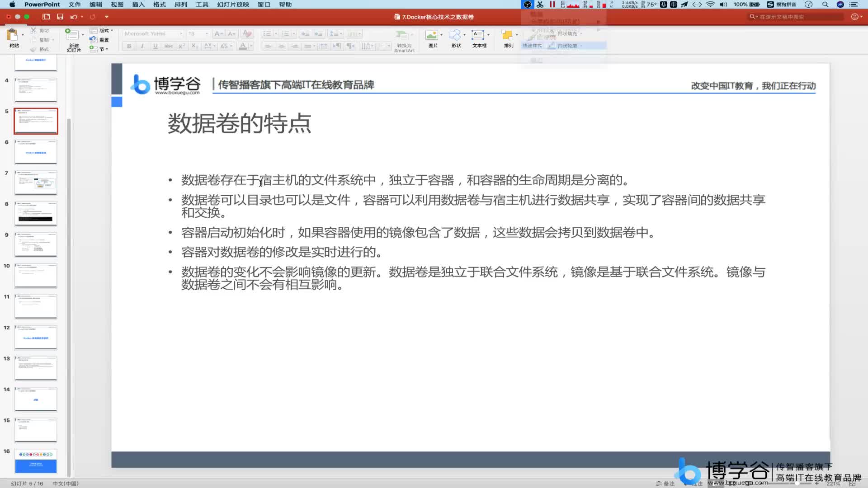868x488 pixels.
Task: Select slide 16 thumbnail in the panel
Action: click(x=36, y=461)
